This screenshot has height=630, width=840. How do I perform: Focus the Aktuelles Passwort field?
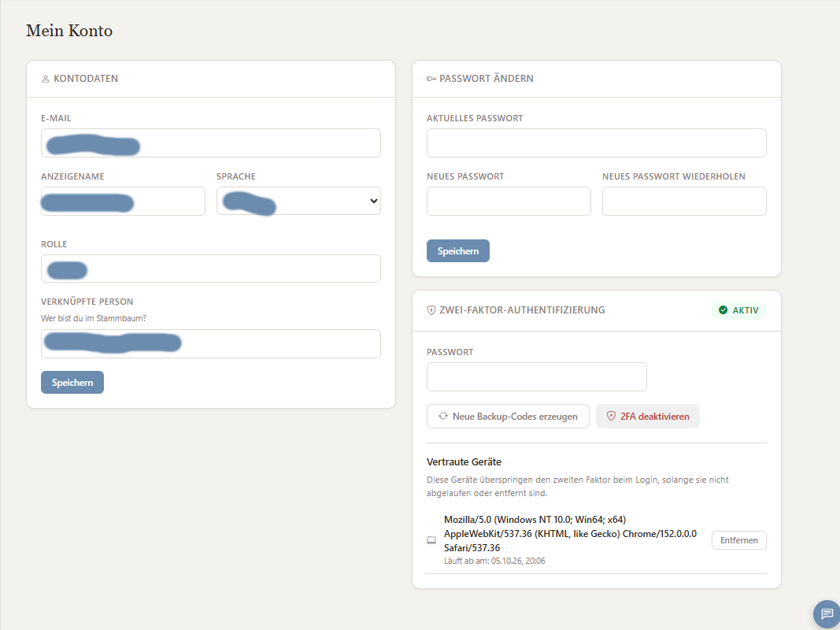596,143
